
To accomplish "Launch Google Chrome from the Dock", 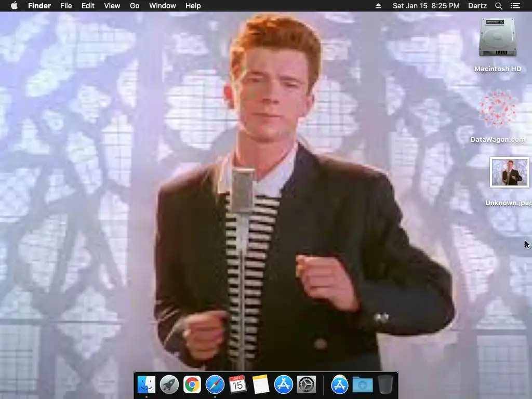I will 192,384.
